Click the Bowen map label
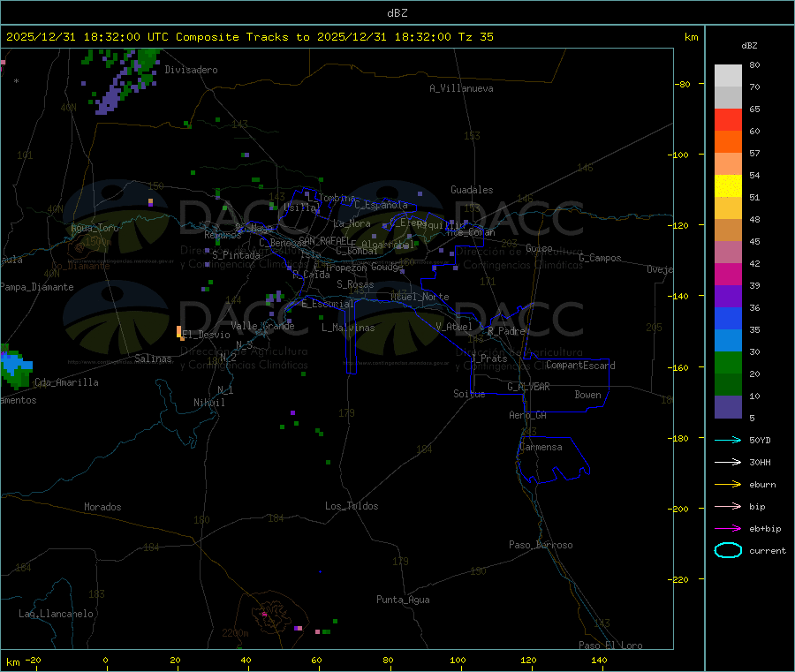795x672 pixels. [x=587, y=395]
